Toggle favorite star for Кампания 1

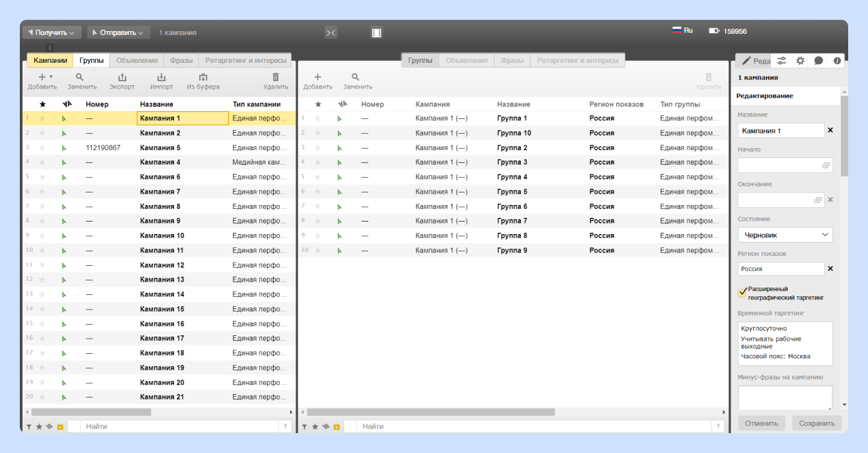tap(43, 118)
